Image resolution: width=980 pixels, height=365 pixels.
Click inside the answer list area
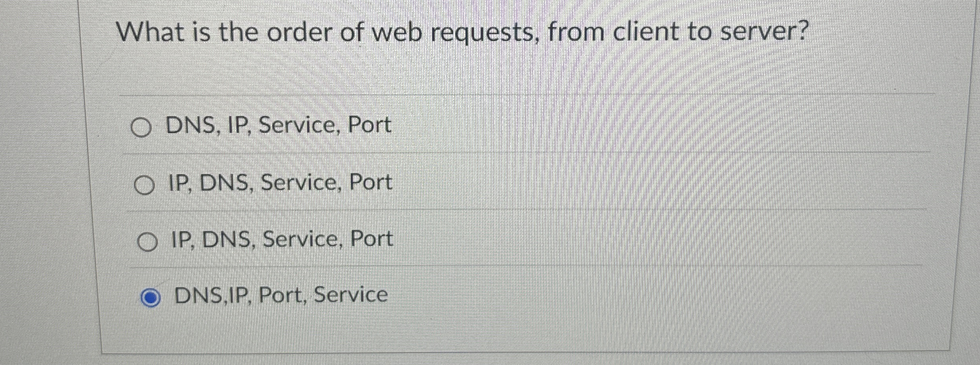click(x=477, y=211)
